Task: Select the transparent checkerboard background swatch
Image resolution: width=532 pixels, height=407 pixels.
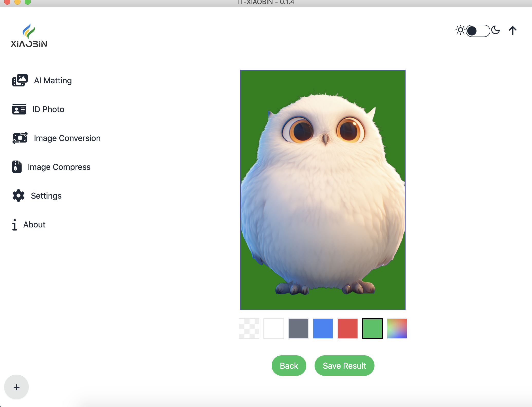Action: pos(249,329)
